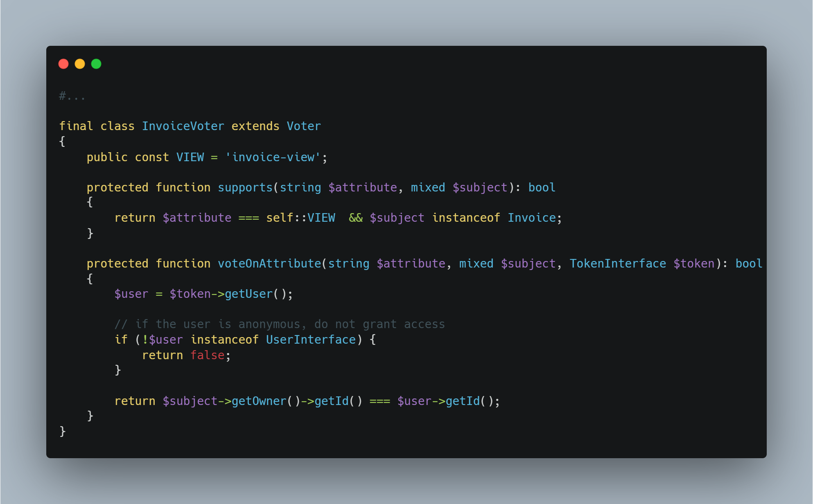Screen dimensions: 813x504
Task: Click self::VIEW constant reference
Action: point(300,218)
